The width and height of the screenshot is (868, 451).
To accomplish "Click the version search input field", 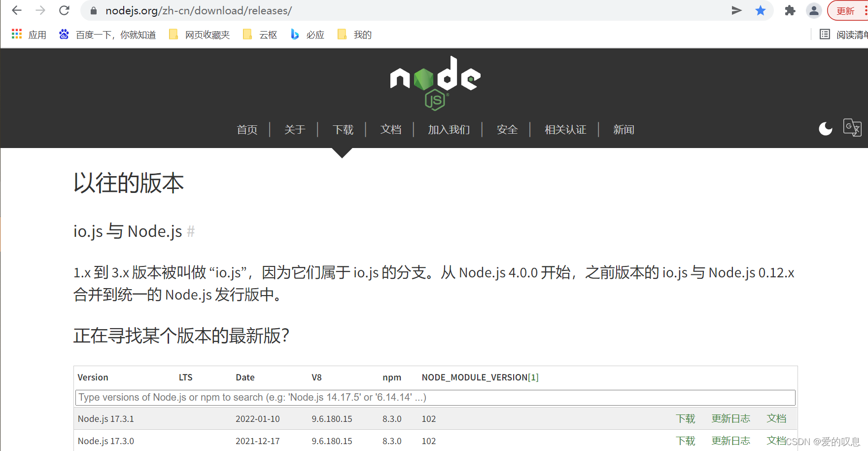I will (435, 398).
